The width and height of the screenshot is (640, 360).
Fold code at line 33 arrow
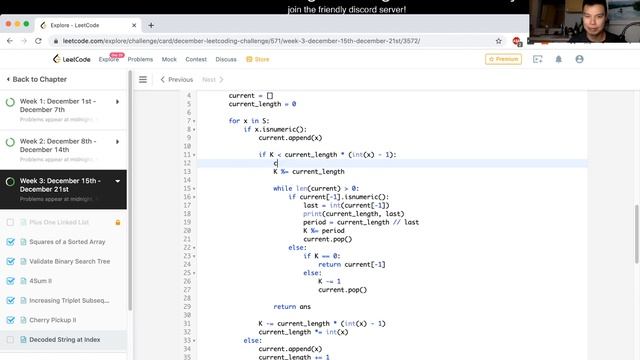tap(194, 341)
